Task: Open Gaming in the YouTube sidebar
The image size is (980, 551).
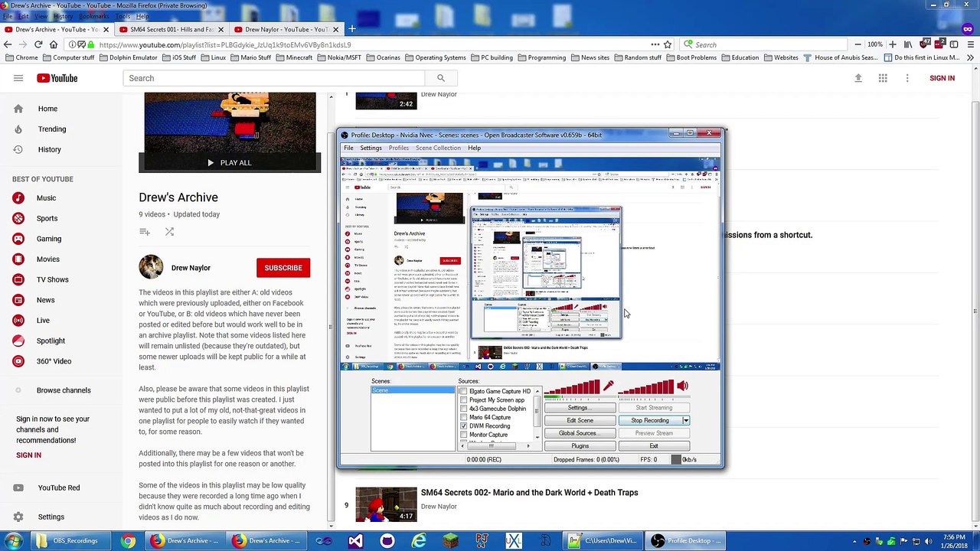Action: pyautogui.click(x=49, y=239)
